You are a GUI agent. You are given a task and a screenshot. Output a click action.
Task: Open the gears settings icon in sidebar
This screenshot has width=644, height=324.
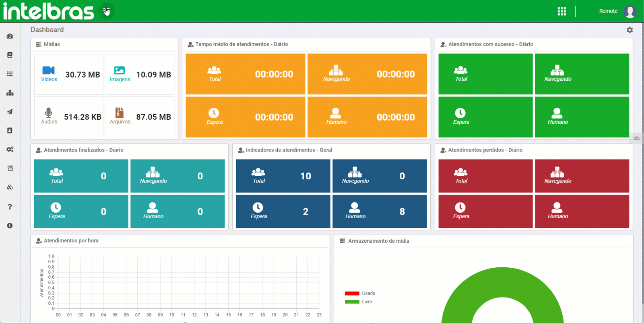click(10, 150)
